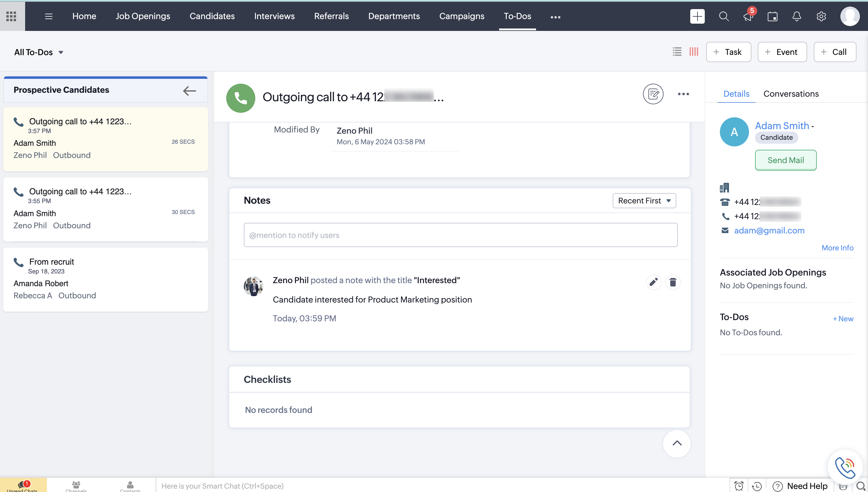Image resolution: width=868 pixels, height=492 pixels.
Task: Open the More Info link
Action: (837, 248)
